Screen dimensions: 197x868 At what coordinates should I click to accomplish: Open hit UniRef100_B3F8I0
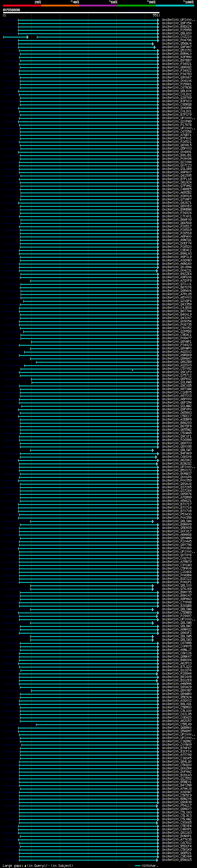click(x=176, y=101)
